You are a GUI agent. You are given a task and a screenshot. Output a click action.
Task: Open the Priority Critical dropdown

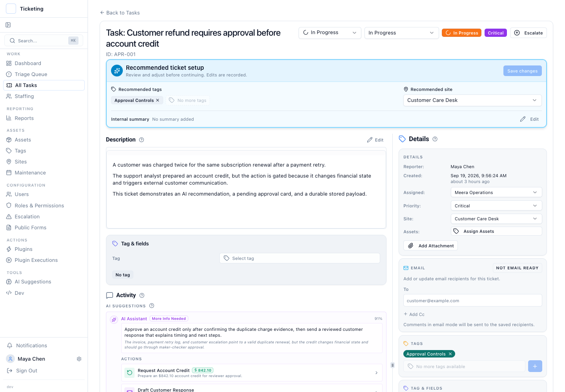click(x=496, y=206)
